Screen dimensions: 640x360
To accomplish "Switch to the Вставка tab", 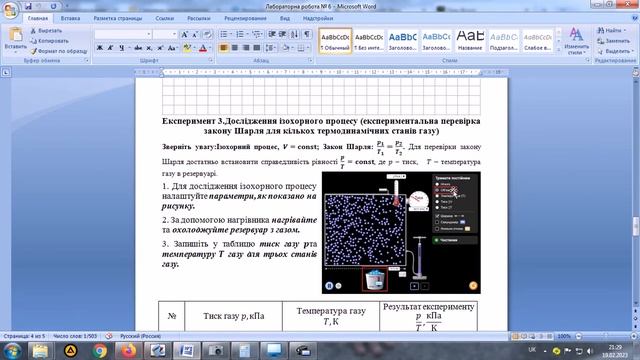I will click(70, 18).
